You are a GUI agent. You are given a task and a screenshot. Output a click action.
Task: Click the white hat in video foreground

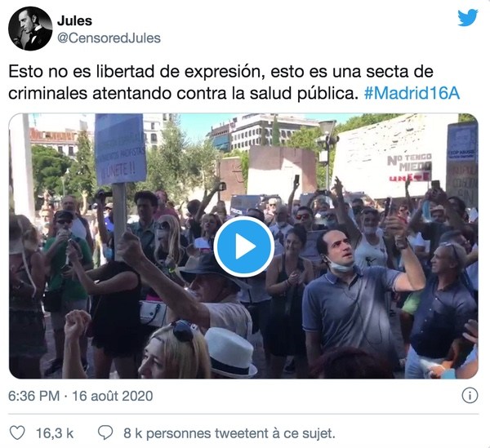tap(230, 352)
